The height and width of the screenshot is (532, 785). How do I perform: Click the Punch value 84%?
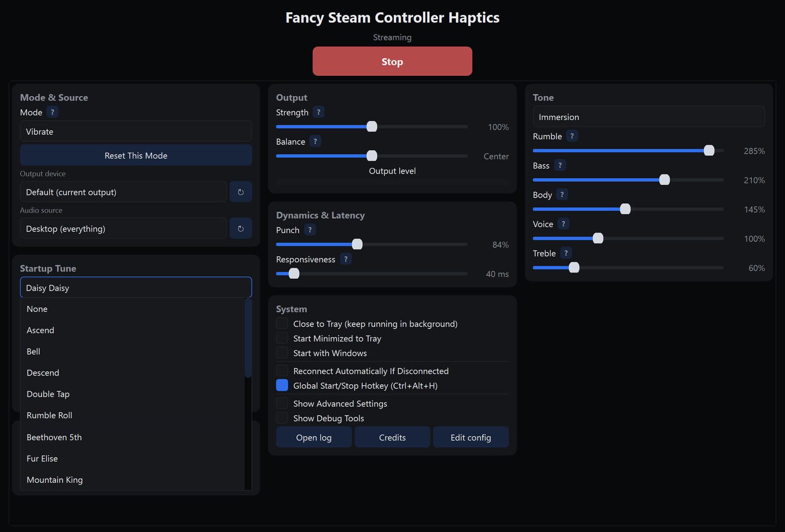coord(500,245)
